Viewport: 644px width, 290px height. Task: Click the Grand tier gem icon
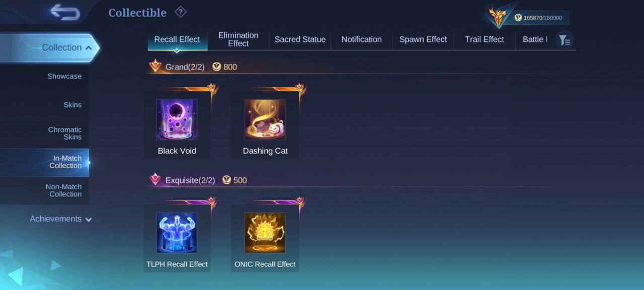click(x=155, y=66)
